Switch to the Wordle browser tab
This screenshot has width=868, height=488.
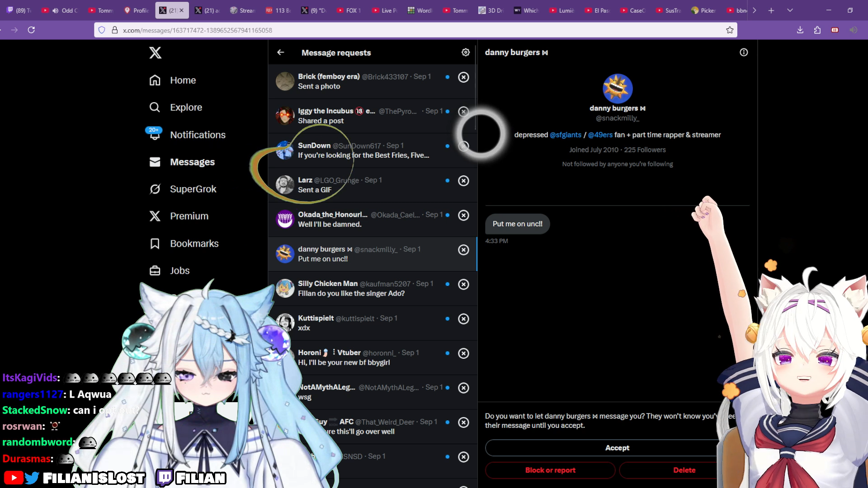(420, 10)
